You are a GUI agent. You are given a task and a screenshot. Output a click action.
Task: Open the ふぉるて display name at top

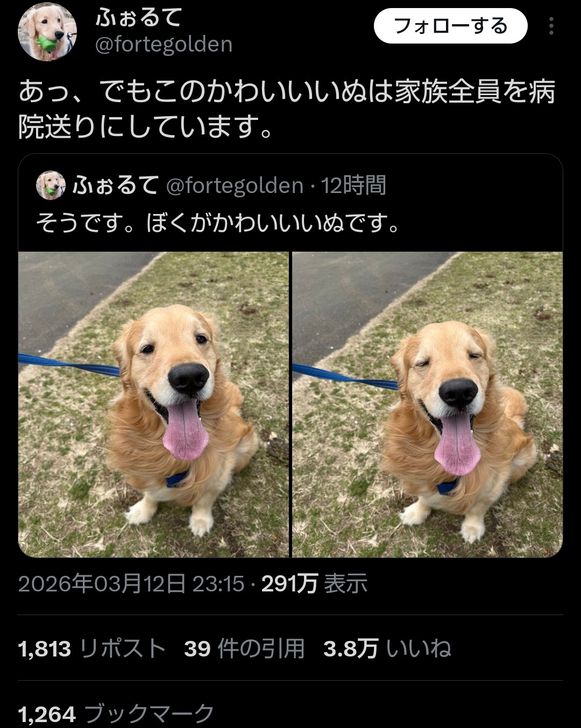pos(139,17)
